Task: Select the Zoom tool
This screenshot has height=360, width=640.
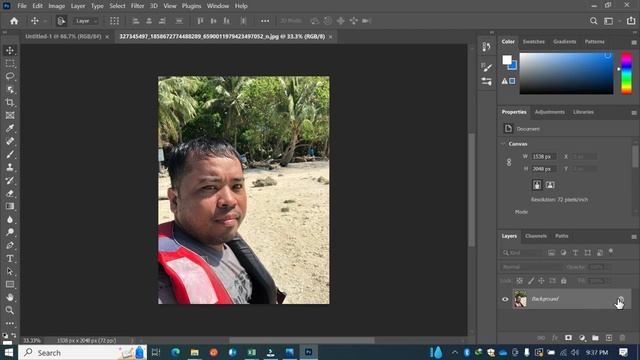Action: click(10, 310)
